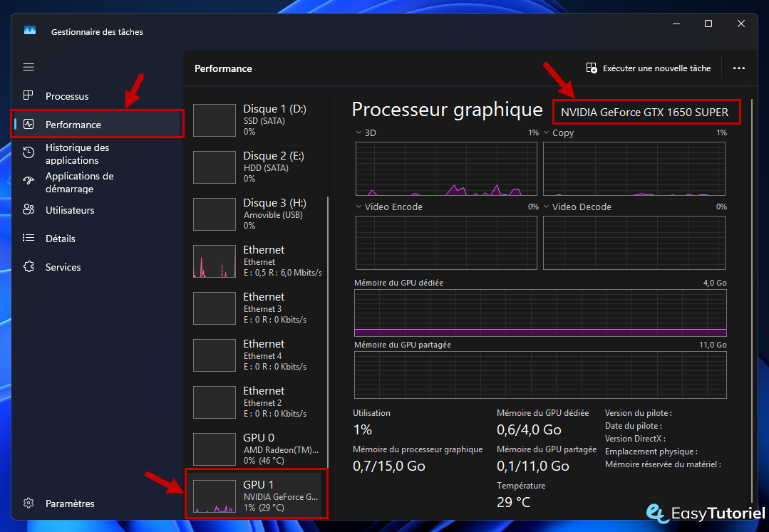
Task: Click the Version DirectX label
Action: click(635, 439)
